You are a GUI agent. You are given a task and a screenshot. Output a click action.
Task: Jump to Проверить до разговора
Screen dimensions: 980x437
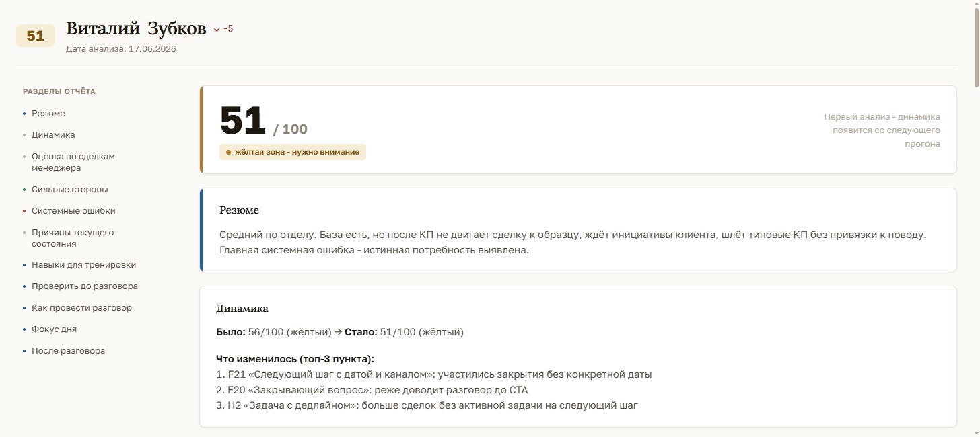point(85,286)
